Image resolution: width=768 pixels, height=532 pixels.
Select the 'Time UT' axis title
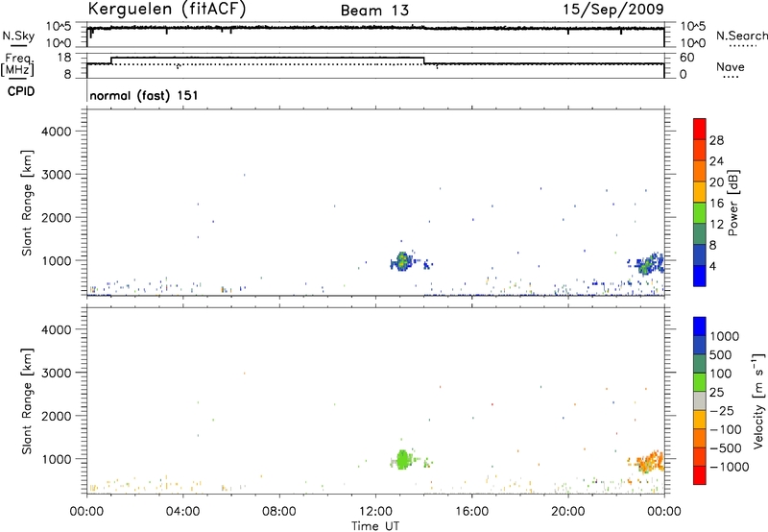(x=375, y=526)
